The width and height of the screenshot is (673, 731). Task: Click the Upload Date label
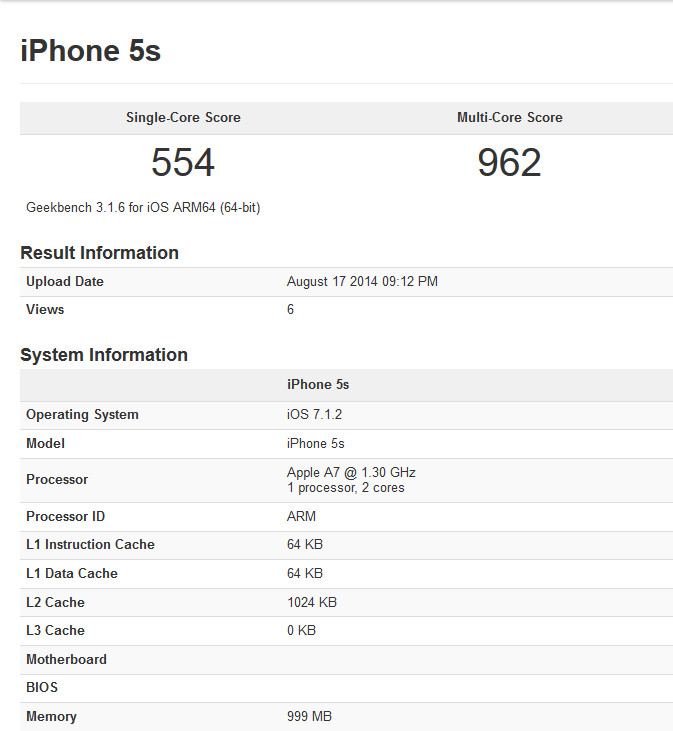(65, 282)
